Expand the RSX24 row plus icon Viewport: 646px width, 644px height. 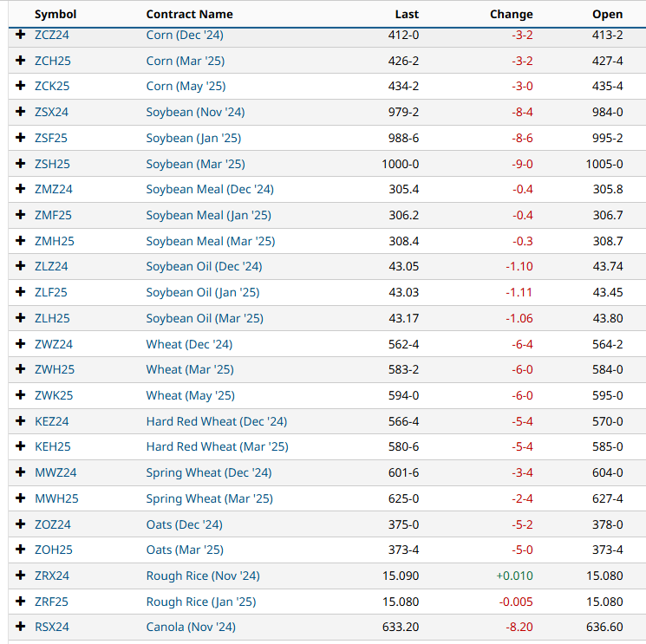pyautogui.click(x=20, y=627)
